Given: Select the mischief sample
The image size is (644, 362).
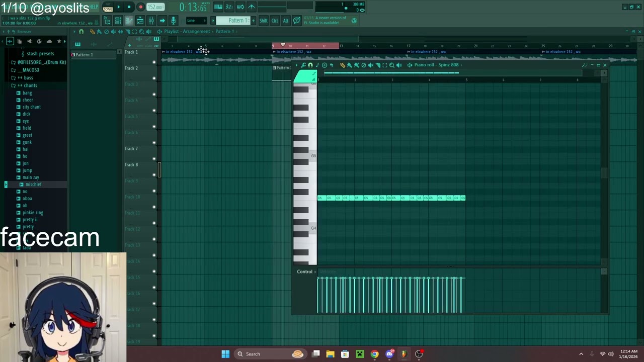Looking at the screenshot, I should tap(33, 185).
